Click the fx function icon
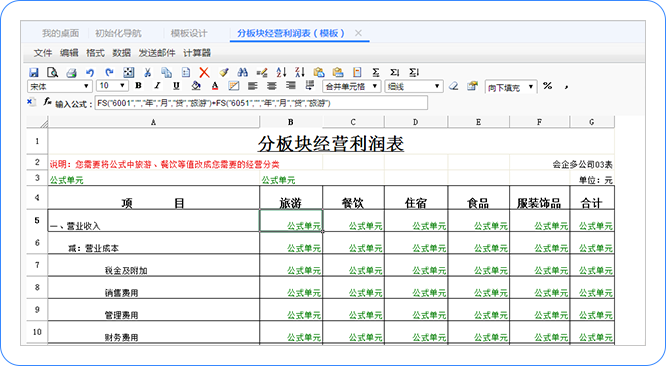 pyautogui.click(x=47, y=102)
